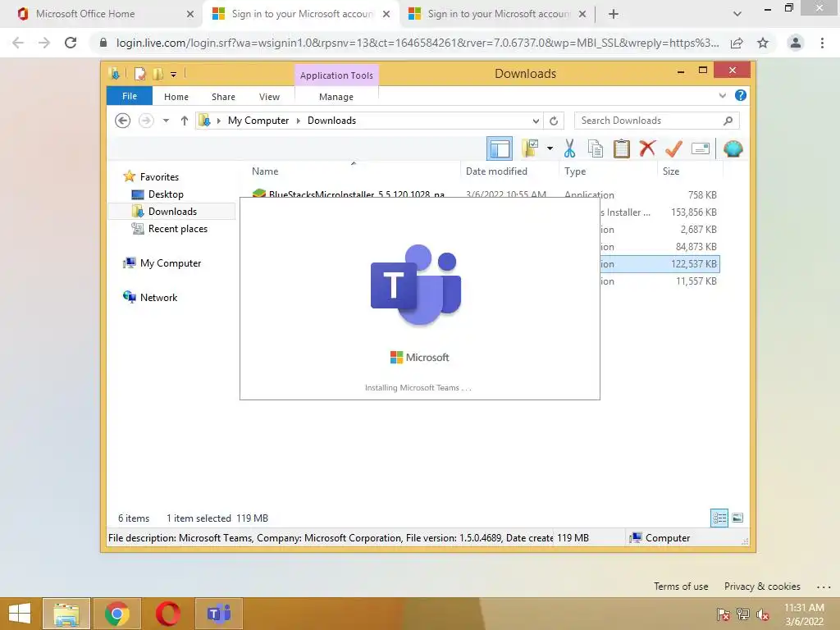Click the Forward arrow in Explorer
The image size is (840, 630).
pos(146,121)
